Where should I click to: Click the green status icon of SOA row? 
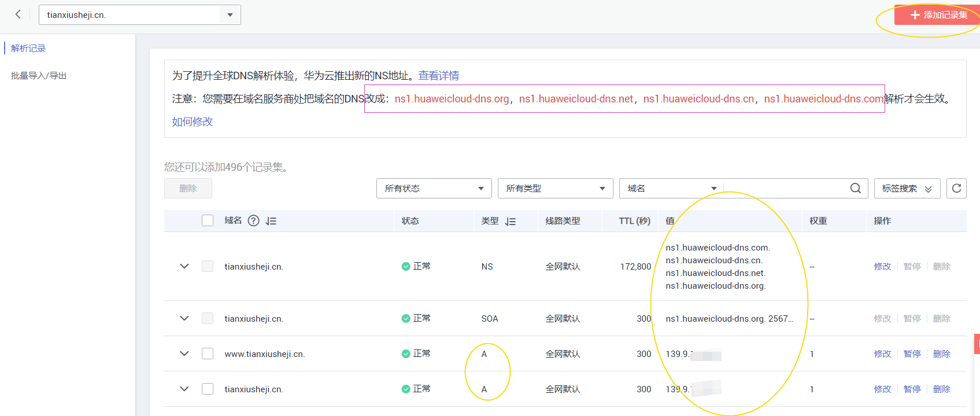pyautogui.click(x=406, y=318)
